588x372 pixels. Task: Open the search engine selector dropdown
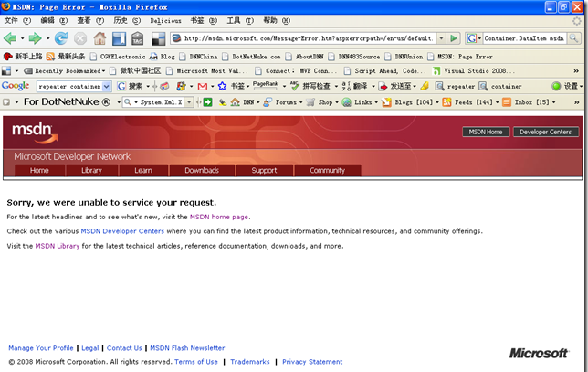(x=479, y=38)
